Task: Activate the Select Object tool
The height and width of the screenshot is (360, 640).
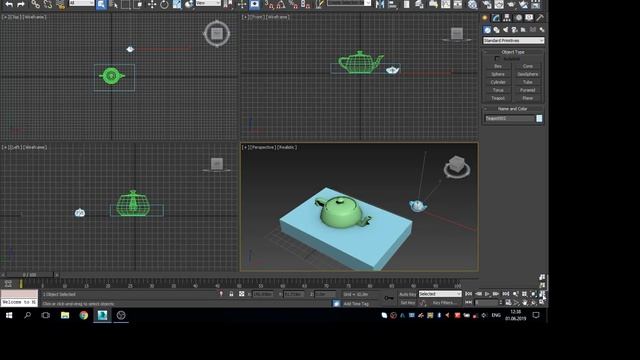Action: [102, 4]
